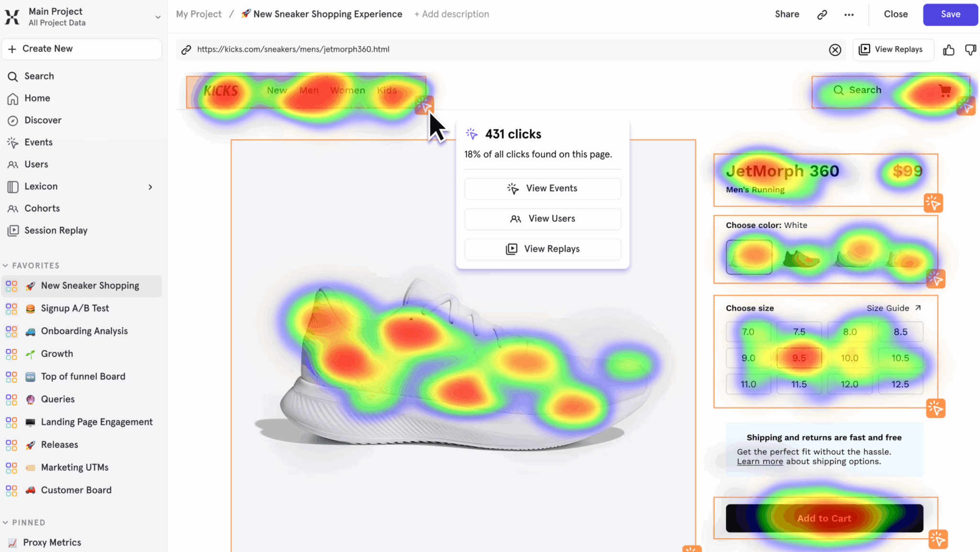Clear the URL with the X button
This screenshot has height=552, width=980.
click(835, 49)
